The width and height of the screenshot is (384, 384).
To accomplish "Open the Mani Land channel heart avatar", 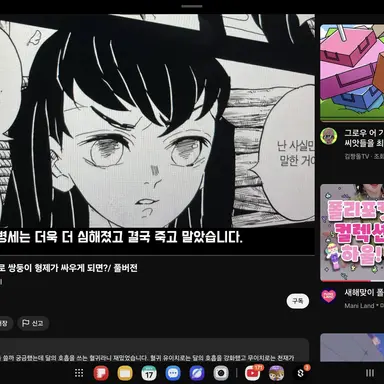I will pos(329,296).
